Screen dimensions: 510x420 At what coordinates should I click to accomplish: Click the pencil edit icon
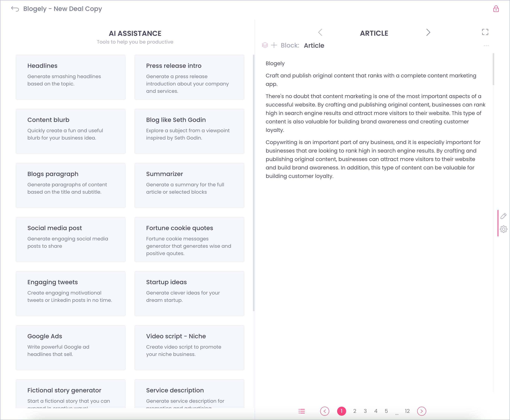click(x=503, y=216)
